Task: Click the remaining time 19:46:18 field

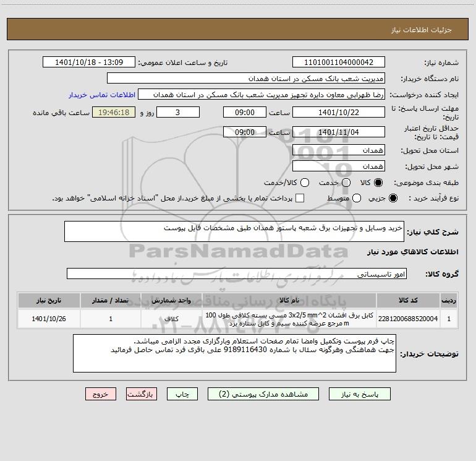Action: (114, 112)
